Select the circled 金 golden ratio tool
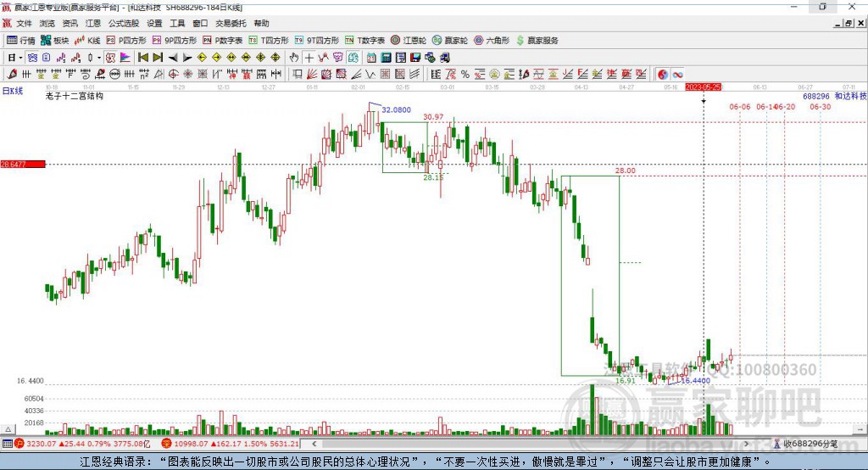868x470 pixels. [494, 75]
